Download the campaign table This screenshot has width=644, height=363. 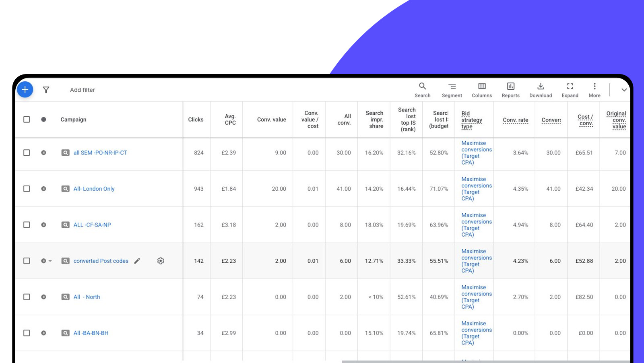point(541,90)
